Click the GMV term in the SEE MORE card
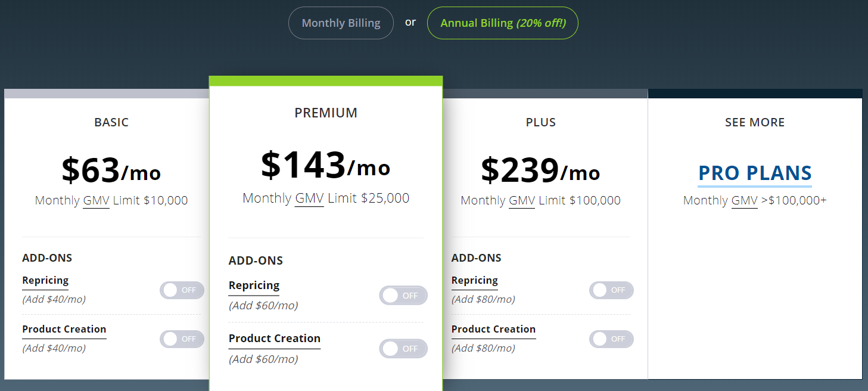Image resolution: width=868 pixels, height=391 pixels. (x=744, y=201)
